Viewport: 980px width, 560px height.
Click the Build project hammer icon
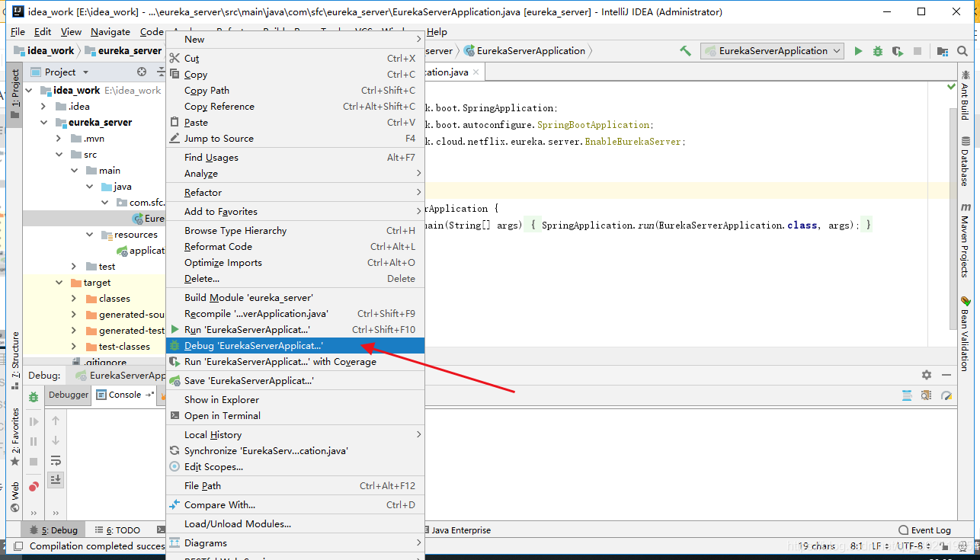pyautogui.click(x=686, y=51)
